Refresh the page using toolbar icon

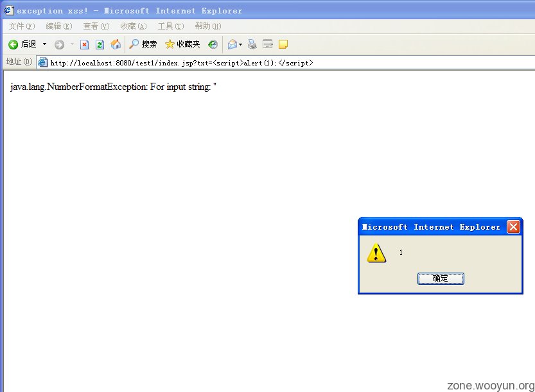[100, 44]
